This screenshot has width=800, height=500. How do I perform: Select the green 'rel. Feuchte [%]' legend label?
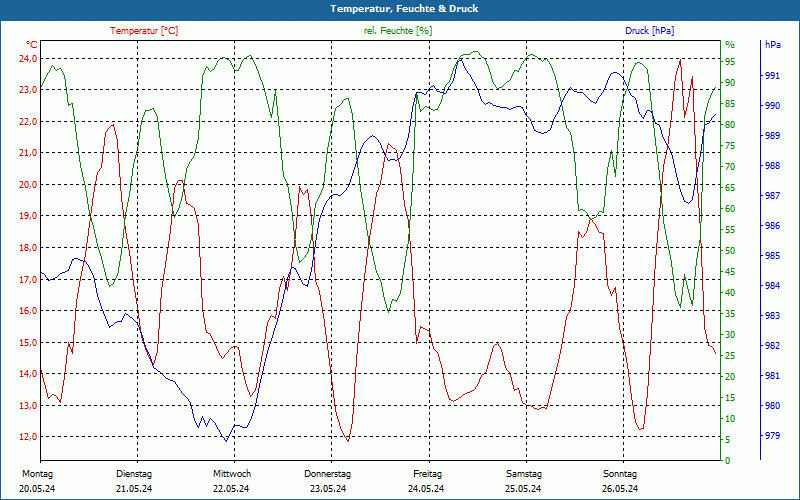click(398, 31)
